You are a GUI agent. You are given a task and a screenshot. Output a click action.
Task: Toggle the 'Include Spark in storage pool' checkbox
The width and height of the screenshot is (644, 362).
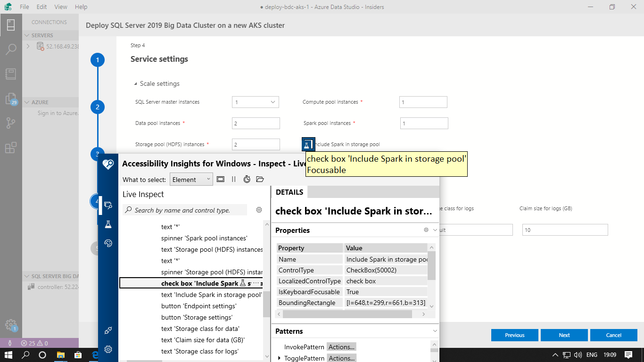[308, 144]
